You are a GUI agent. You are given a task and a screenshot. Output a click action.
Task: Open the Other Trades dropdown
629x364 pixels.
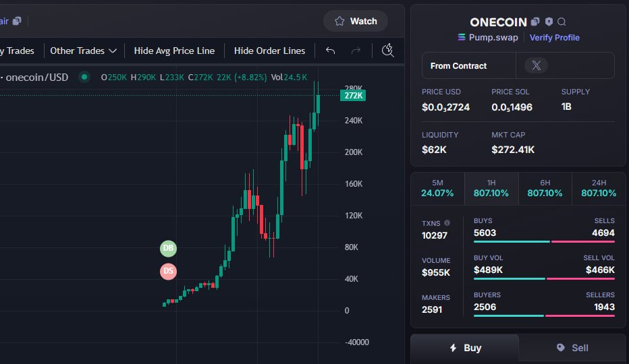[x=84, y=51]
